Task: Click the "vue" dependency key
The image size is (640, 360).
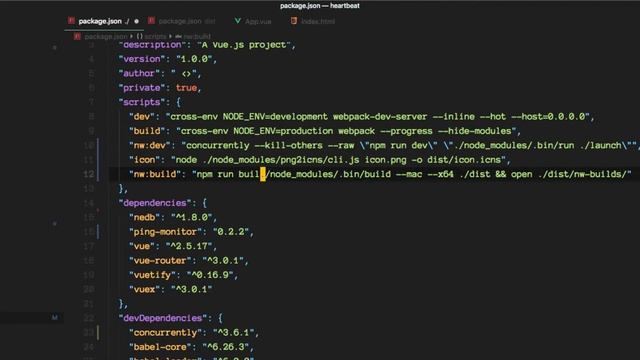Action: tap(142, 246)
